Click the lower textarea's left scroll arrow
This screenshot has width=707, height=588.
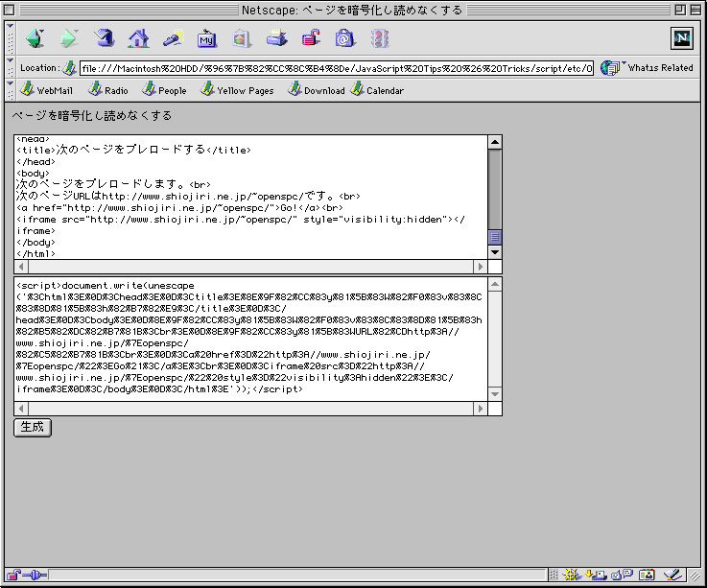pos(21,409)
